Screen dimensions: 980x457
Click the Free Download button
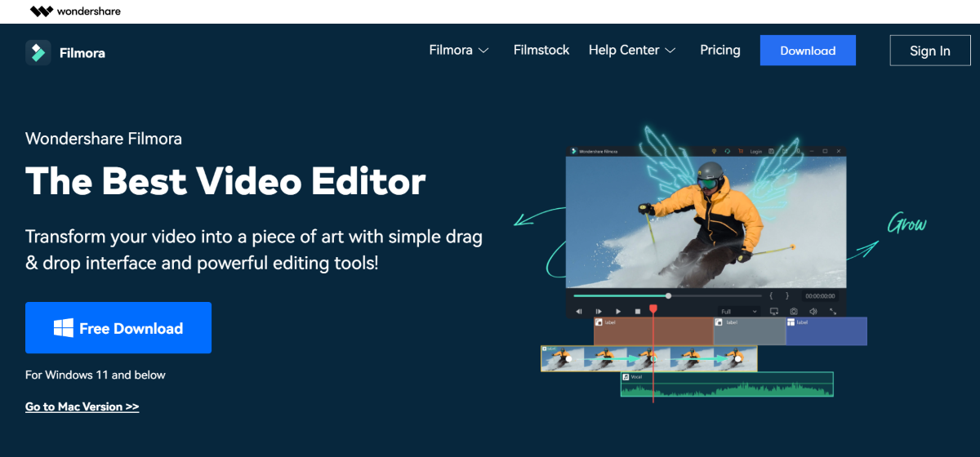pyautogui.click(x=118, y=328)
